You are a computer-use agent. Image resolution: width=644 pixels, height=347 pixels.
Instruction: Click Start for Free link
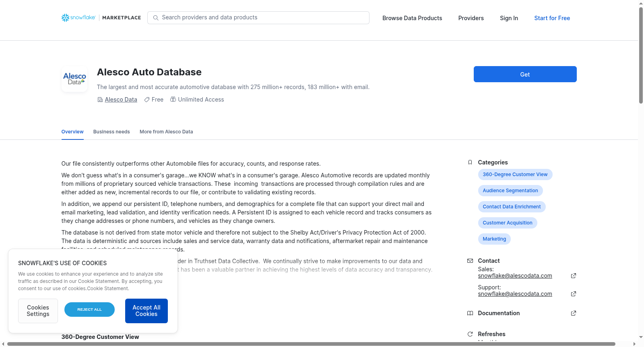(552, 18)
